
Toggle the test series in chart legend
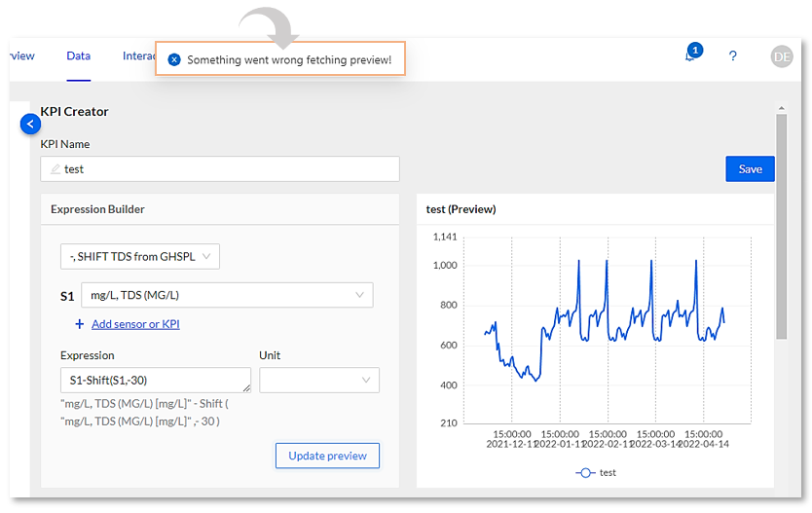596,472
